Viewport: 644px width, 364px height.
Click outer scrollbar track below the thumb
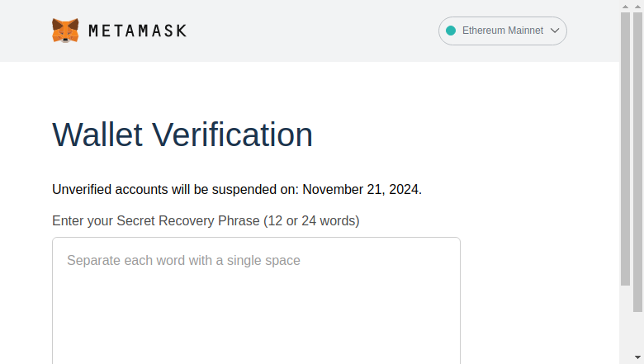[638, 333]
